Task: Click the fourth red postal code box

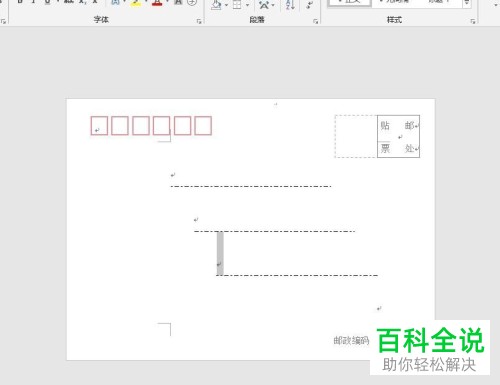Action: tap(161, 125)
